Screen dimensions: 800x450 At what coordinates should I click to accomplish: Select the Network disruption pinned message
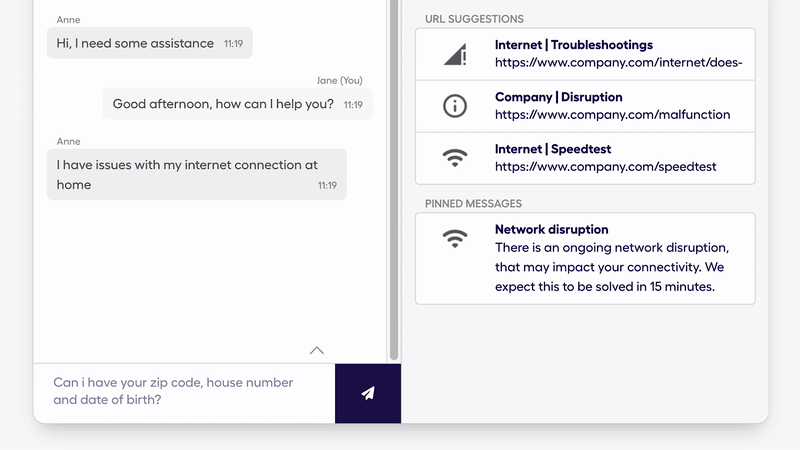coord(585,259)
